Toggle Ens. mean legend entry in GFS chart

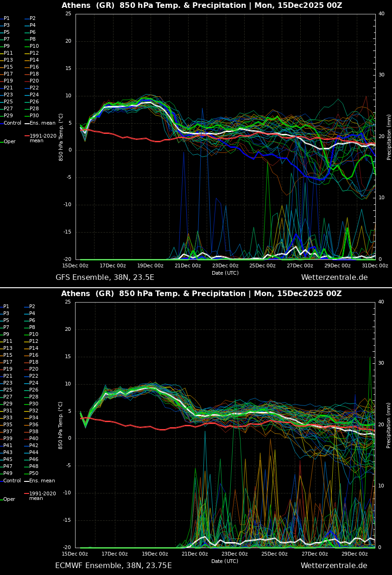[42, 123]
